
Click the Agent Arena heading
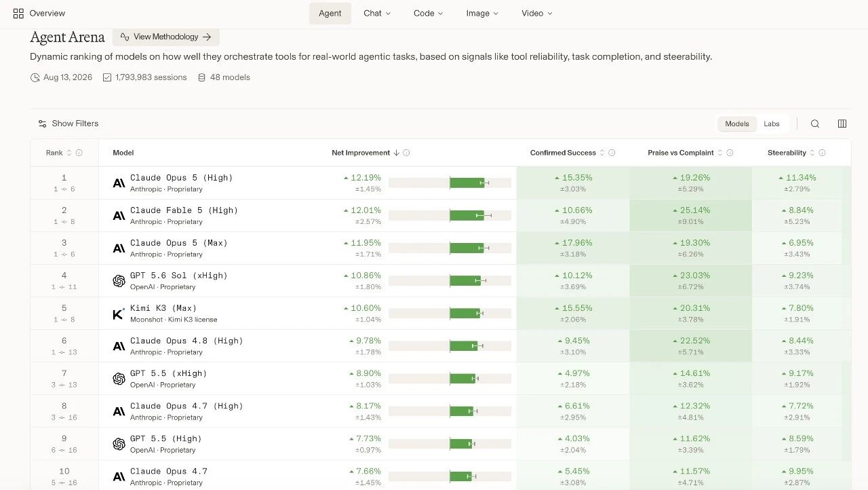[x=67, y=37]
